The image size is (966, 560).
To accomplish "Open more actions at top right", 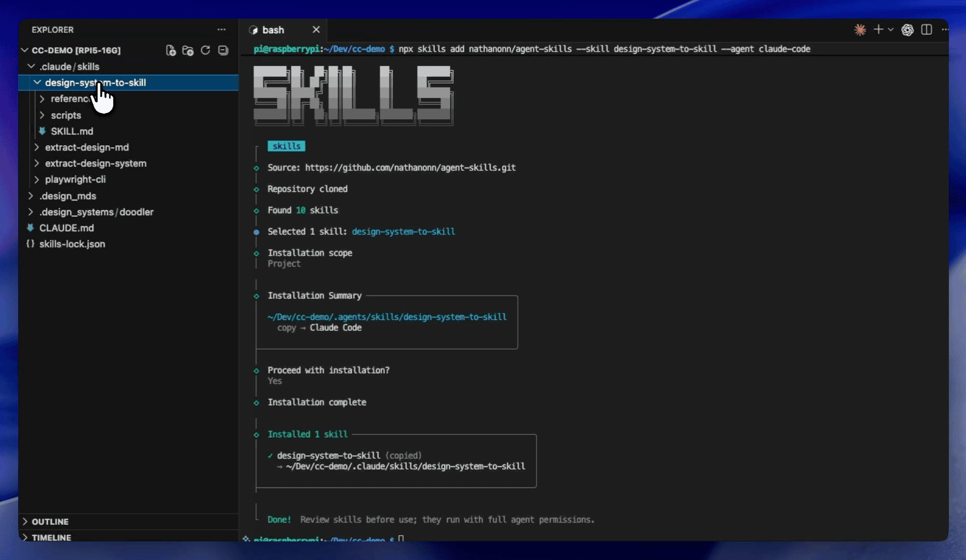I will [x=945, y=30].
